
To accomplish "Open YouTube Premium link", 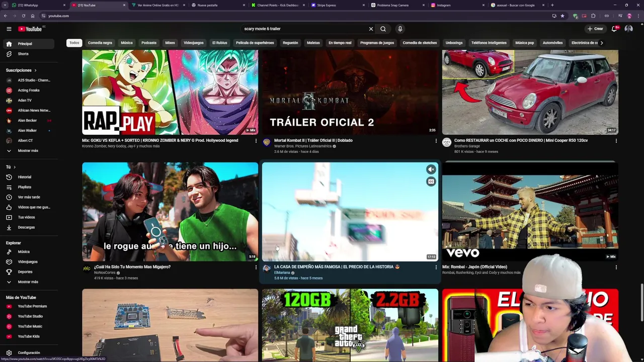I will point(29,306).
